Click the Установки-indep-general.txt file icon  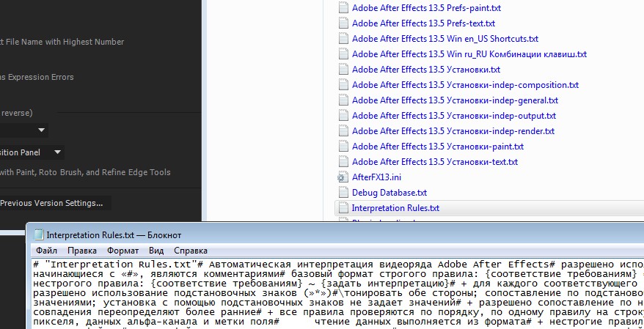[343, 100]
